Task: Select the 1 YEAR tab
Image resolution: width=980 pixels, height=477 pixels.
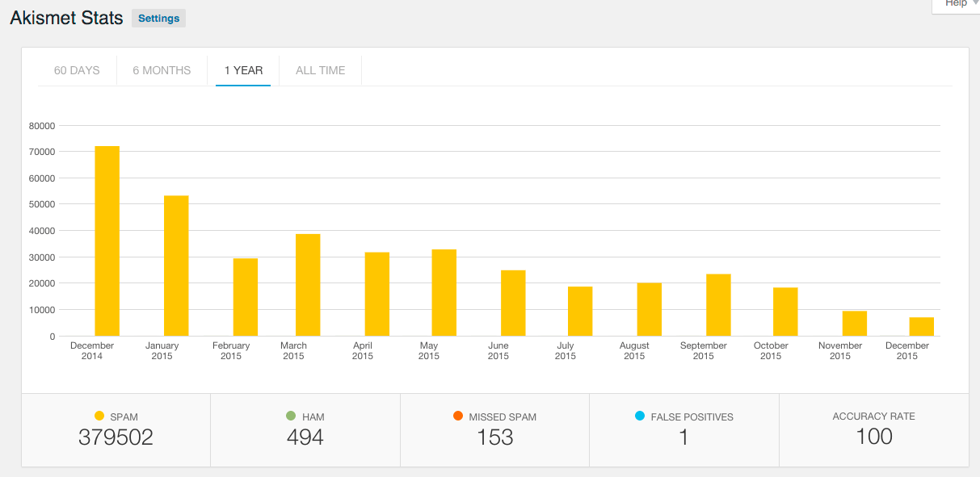Action: 243,70
